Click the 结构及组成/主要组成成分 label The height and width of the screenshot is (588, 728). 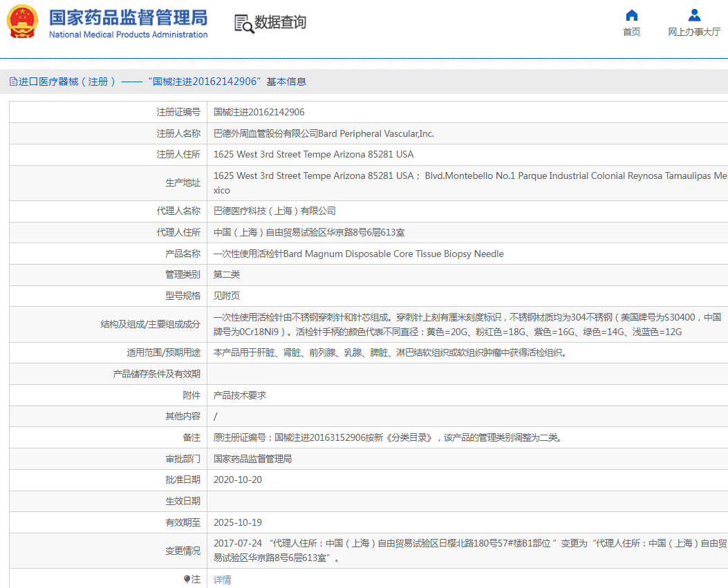click(151, 324)
